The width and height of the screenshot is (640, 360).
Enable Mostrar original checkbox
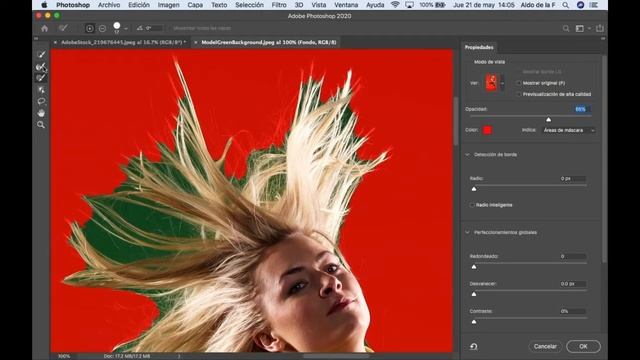[519, 83]
